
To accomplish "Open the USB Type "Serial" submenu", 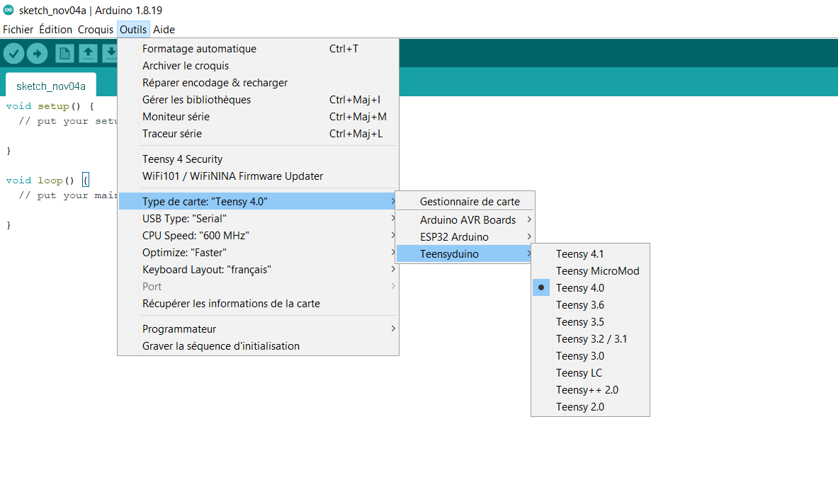I will click(258, 218).
